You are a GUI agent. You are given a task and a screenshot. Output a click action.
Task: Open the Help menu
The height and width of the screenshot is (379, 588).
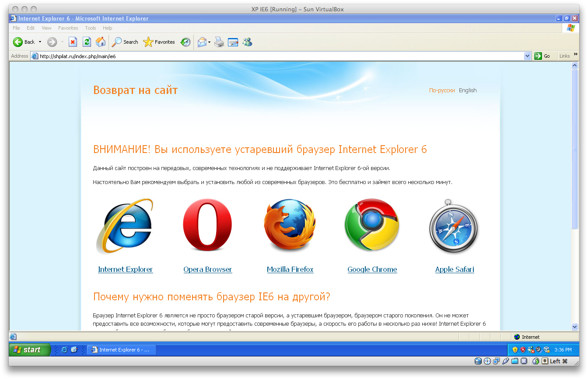click(x=108, y=28)
